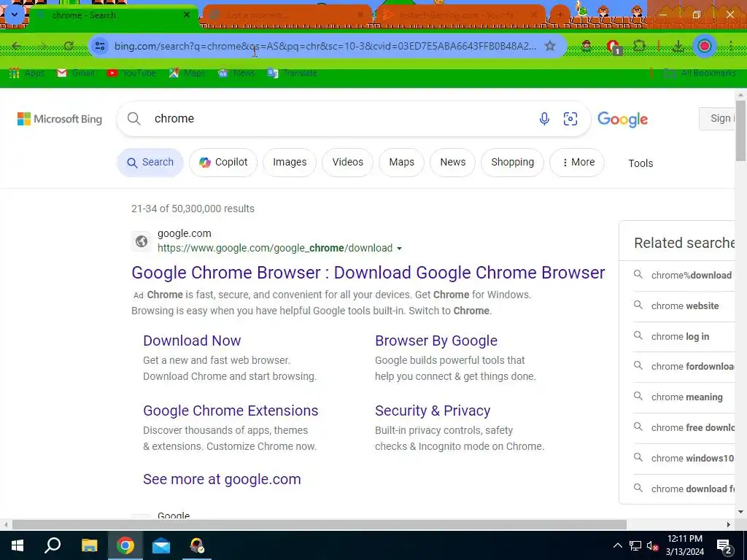This screenshot has height=560, width=747.
Task: Switch to the 'Just a moment...' tab
Action: [287, 15]
